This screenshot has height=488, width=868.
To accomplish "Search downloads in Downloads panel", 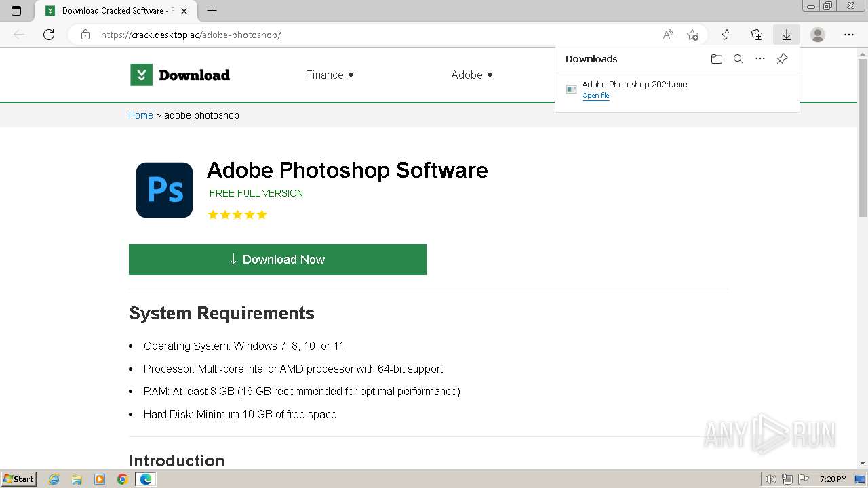I will point(738,59).
